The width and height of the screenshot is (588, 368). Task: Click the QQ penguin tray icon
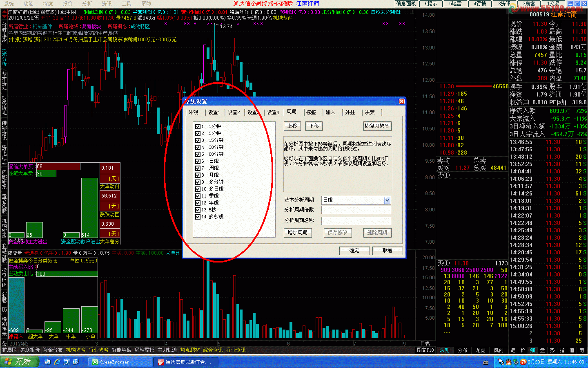(x=509, y=362)
